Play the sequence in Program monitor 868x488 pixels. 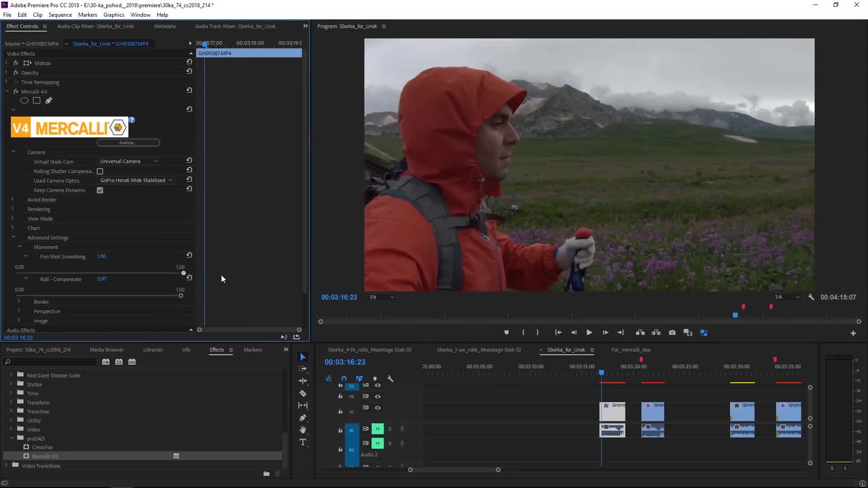pos(589,333)
